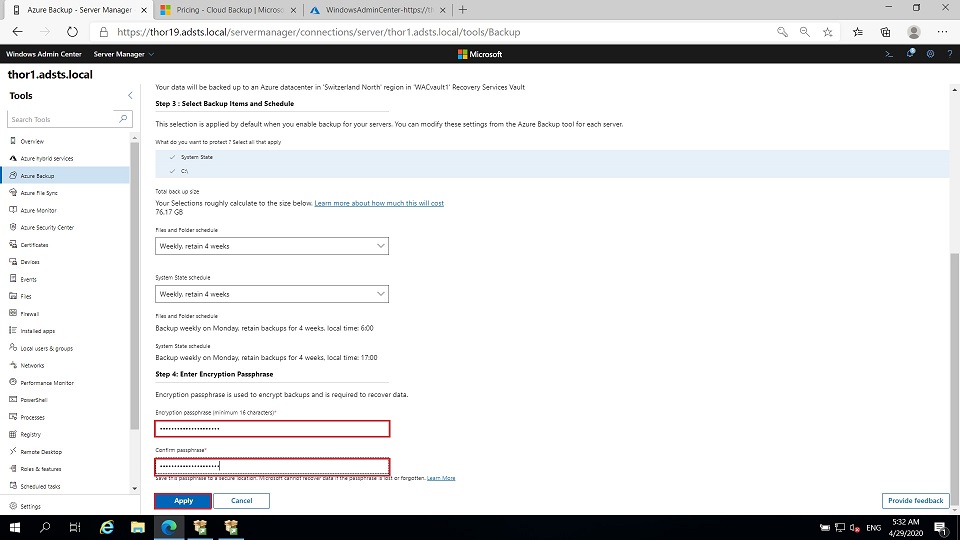
Task: Expand Server Manager dropdown menu
Action: 123,54
